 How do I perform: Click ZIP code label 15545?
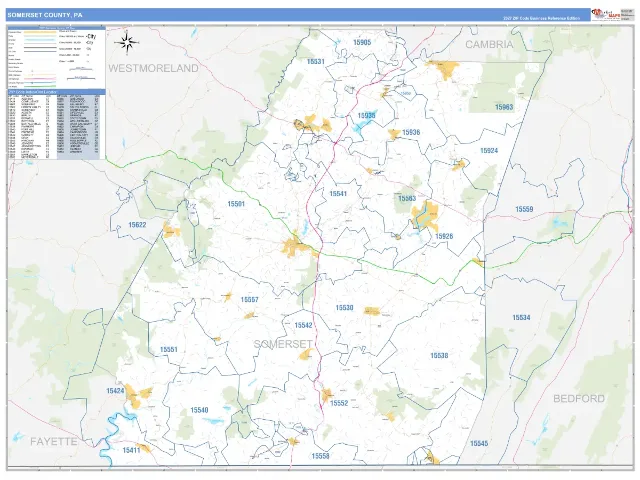(x=479, y=443)
